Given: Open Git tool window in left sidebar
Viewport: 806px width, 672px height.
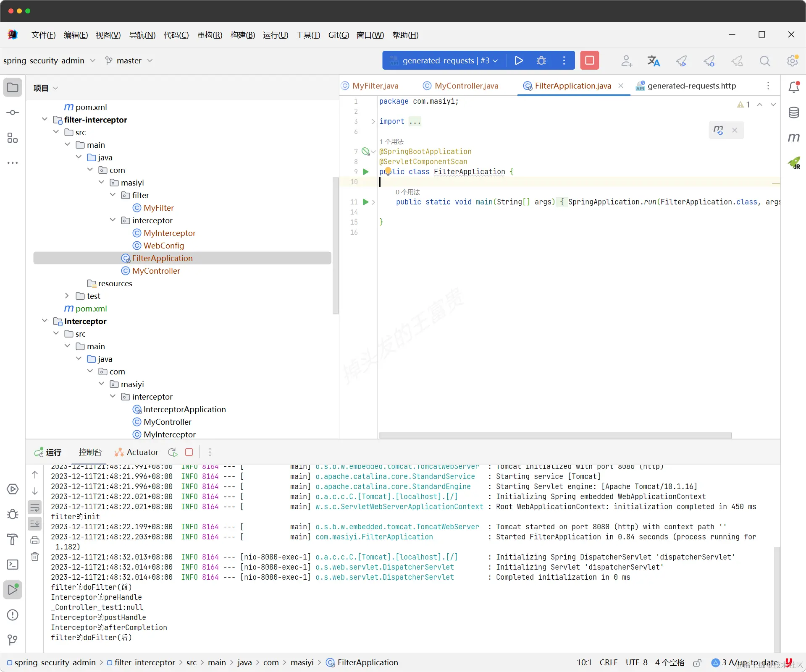Looking at the screenshot, I should 13,640.
